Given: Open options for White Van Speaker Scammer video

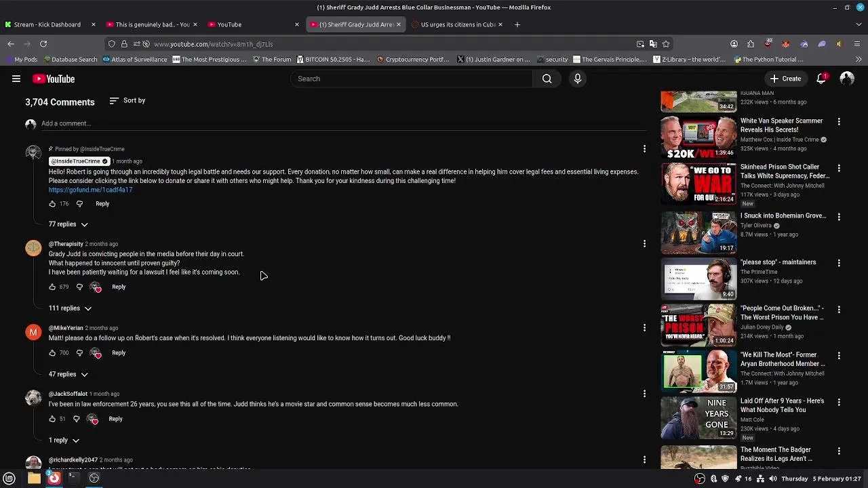Looking at the screenshot, I should tap(839, 122).
